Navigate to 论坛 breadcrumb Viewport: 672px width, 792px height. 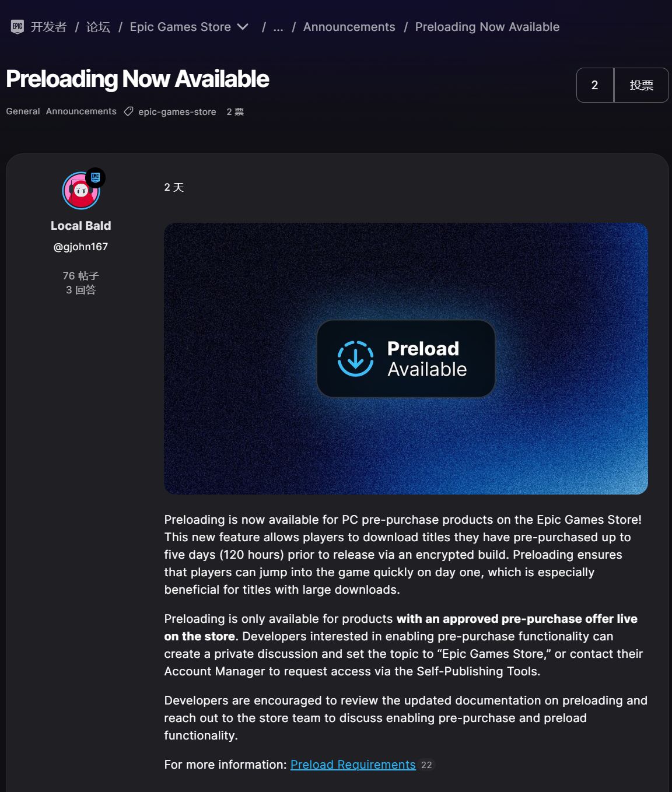98,27
